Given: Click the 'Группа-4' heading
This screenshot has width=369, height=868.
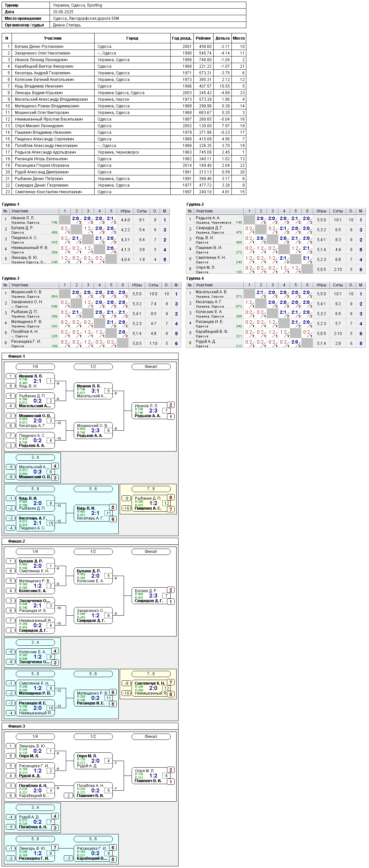Looking at the screenshot, I should point(195,278).
